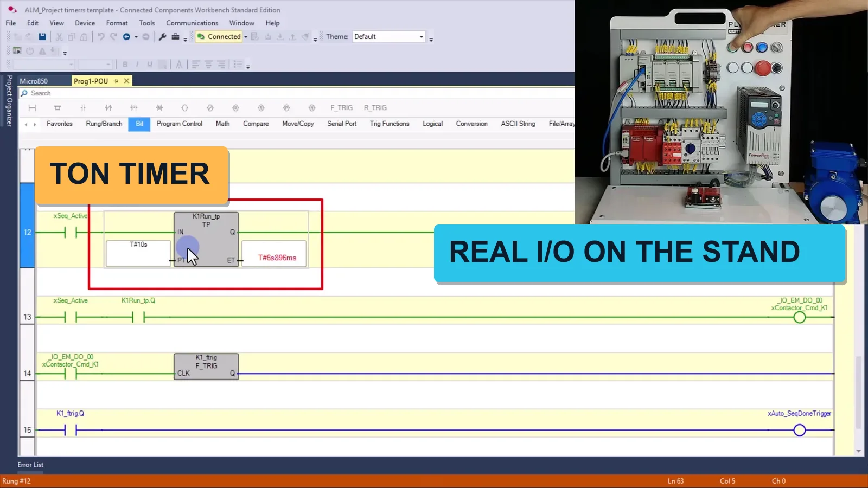Click the Cut scissors icon
Screen dimensions: 868x488
pyautogui.click(x=59, y=37)
